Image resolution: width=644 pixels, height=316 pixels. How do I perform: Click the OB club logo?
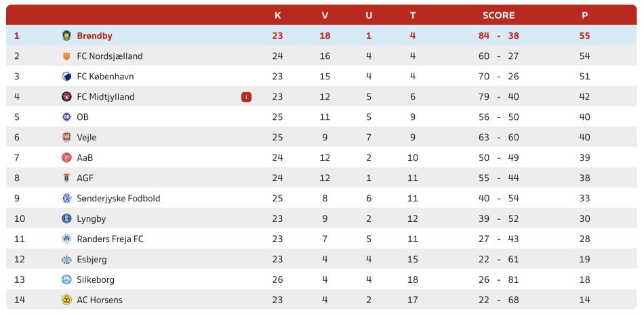click(66, 117)
